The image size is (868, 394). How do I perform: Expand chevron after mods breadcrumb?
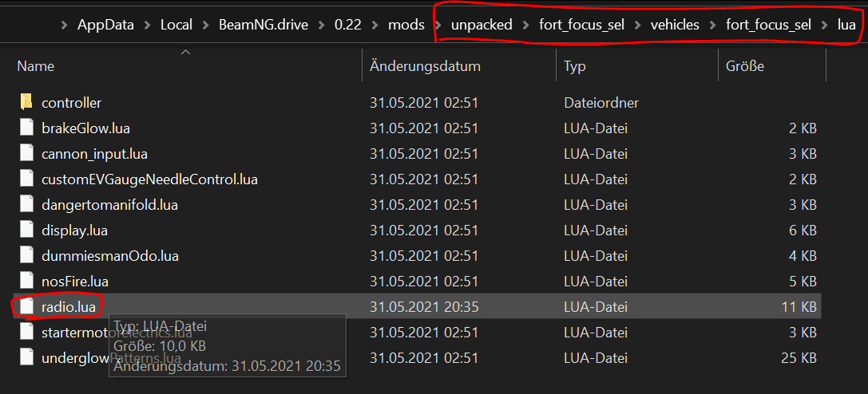(438, 25)
